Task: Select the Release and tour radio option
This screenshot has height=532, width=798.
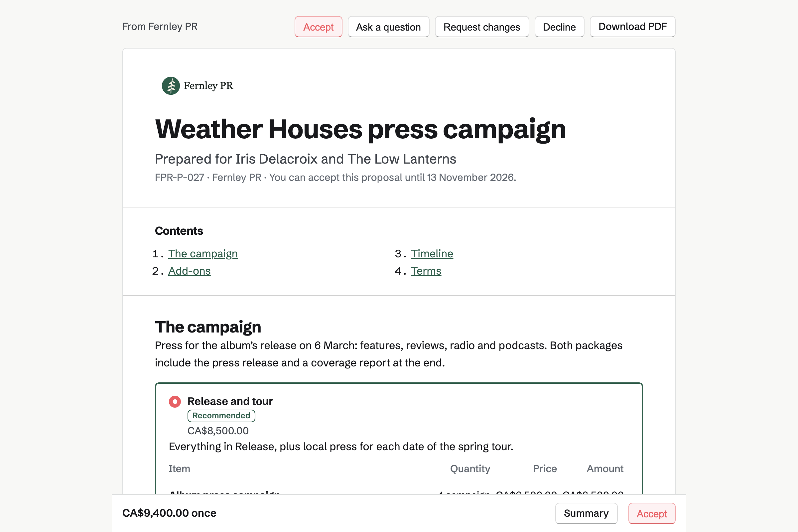Action: (175, 401)
